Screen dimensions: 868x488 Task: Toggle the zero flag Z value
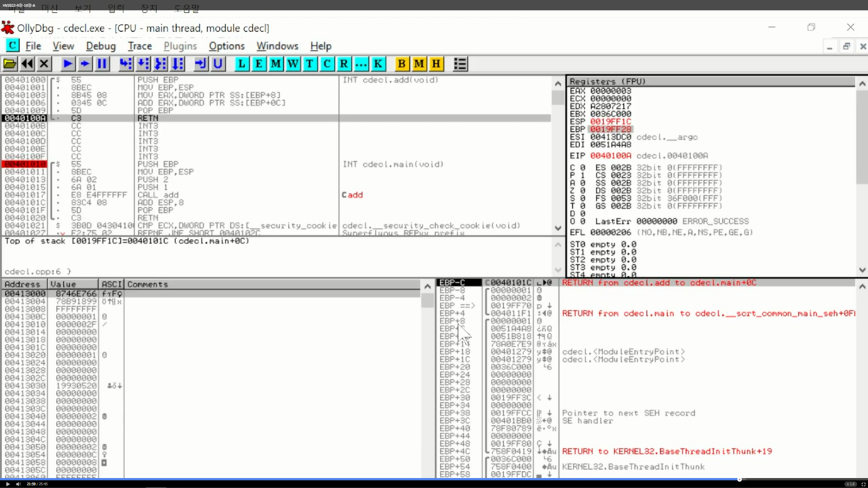[582, 191]
